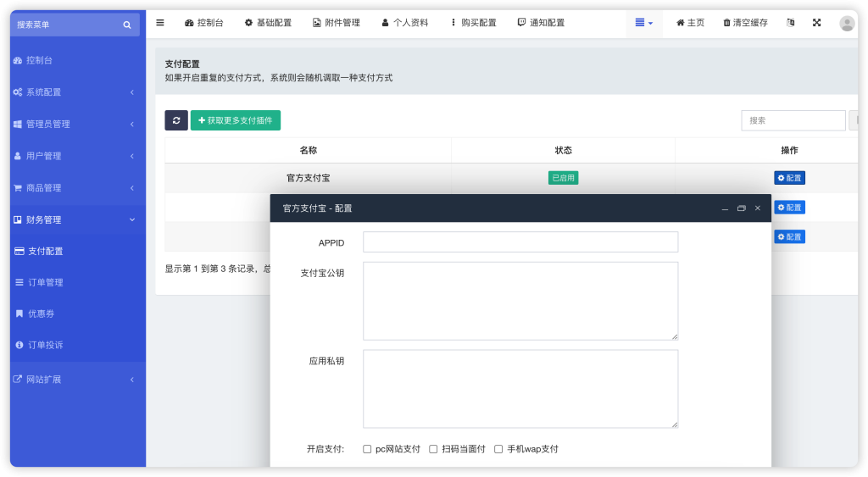Screen dimensions: 868x477
Task: Expand 系统配置 sidebar menu
Action: coord(77,92)
